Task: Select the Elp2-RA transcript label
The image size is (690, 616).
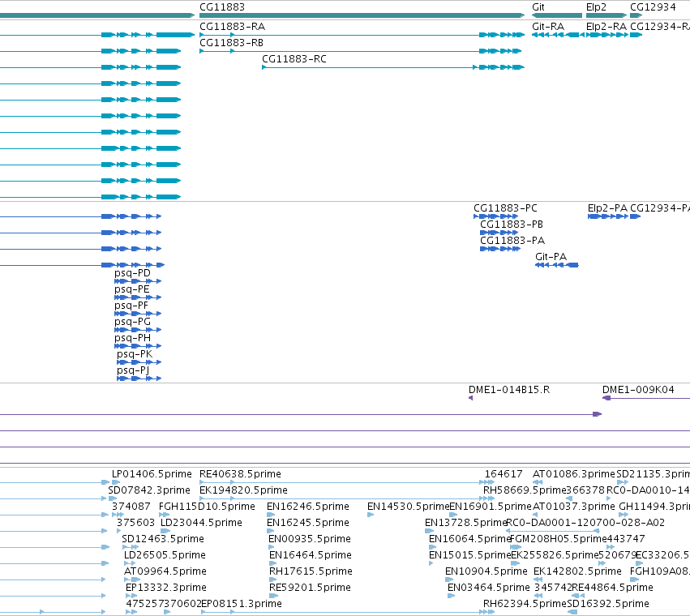Action: pyautogui.click(x=606, y=27)
